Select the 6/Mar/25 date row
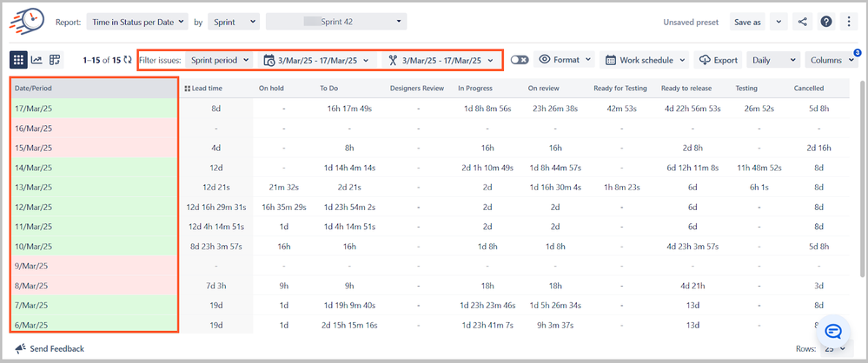This screenshot has width=868, height=363. coord(95,325)
